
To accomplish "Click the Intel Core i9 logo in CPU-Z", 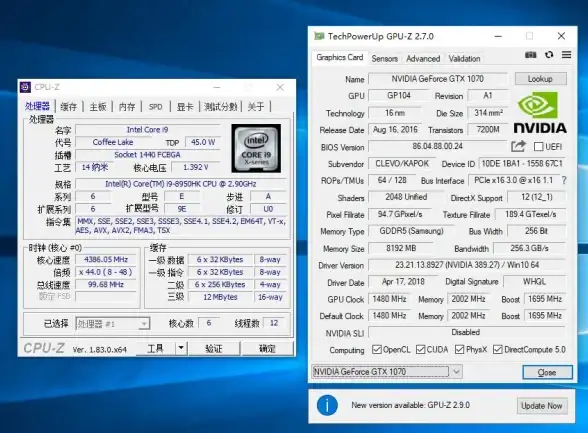I will coord(256,148).
